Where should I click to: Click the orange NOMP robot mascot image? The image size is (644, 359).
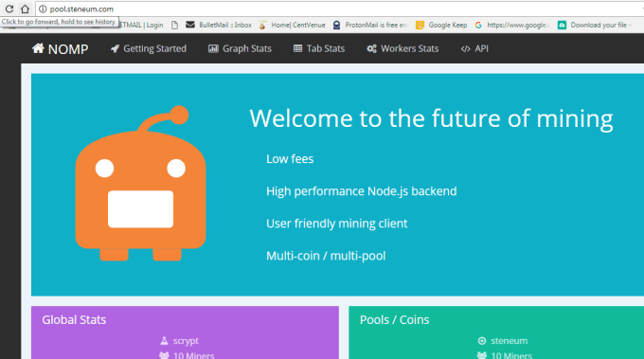[140, 183]
